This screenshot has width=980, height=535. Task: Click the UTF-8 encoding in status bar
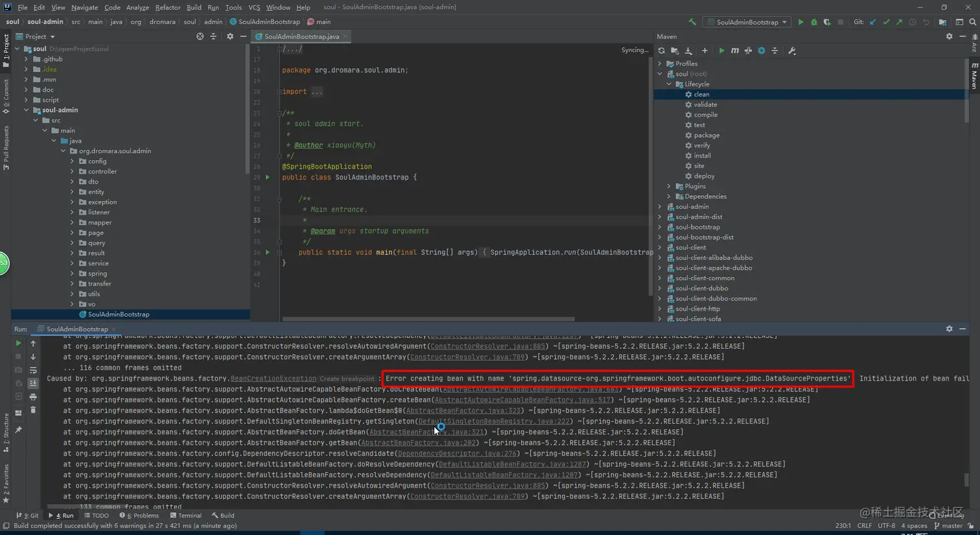(x=887, y=526)
